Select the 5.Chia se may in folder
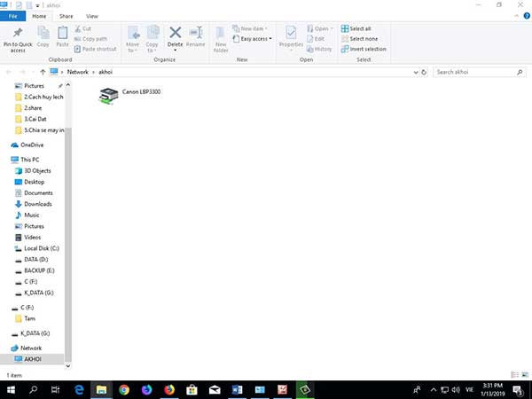 (x=43, y=130)
